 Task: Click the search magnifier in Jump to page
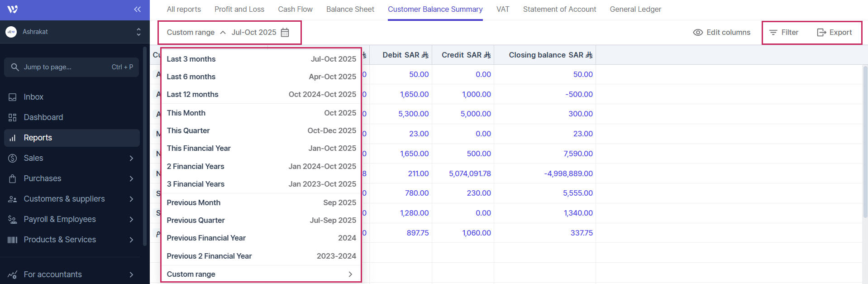click(x=15, y=67)
